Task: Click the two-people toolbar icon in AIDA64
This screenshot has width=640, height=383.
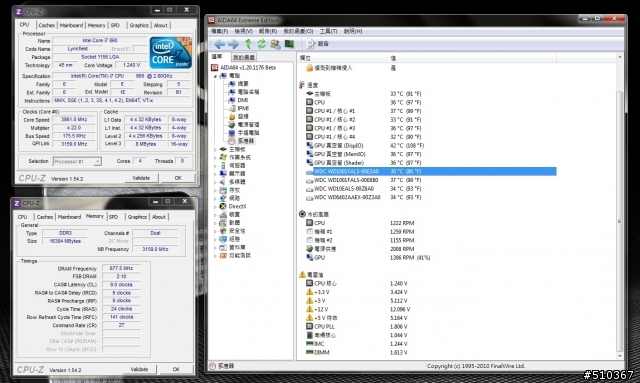Action: coord(276,44)
